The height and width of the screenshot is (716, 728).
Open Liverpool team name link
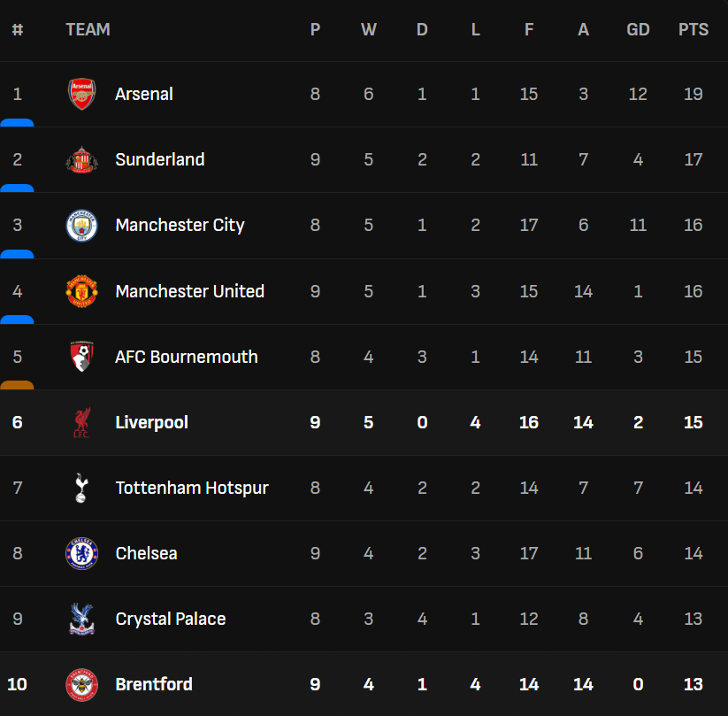(x=151, y=422)
